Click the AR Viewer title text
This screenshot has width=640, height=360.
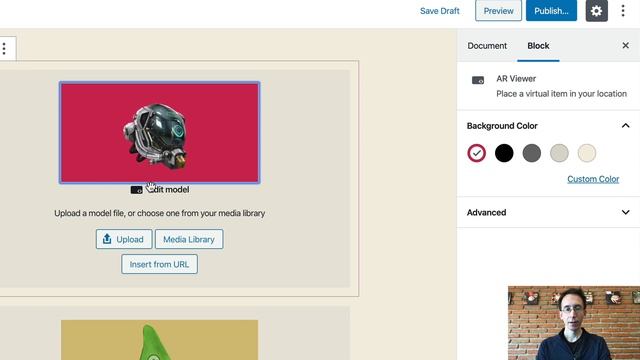tap(516, 79)
